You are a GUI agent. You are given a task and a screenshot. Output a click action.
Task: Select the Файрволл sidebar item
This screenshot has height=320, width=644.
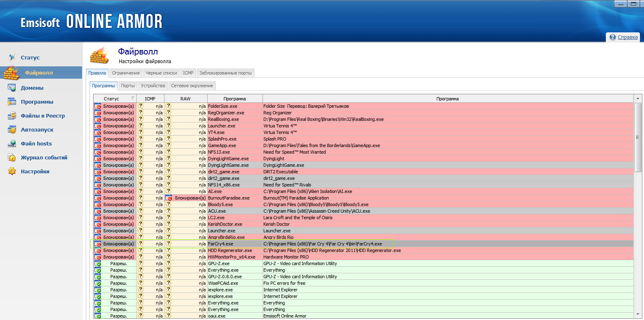coord(39,73)
